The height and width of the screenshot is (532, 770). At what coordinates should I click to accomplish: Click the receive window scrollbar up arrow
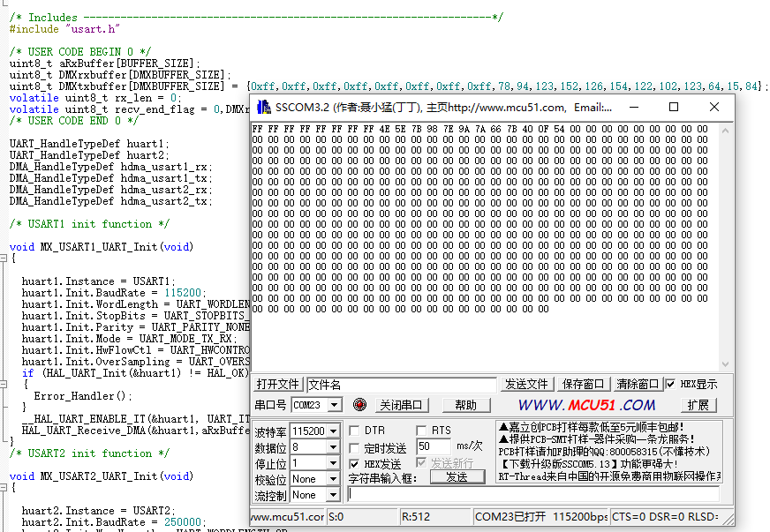click(725, 131)
